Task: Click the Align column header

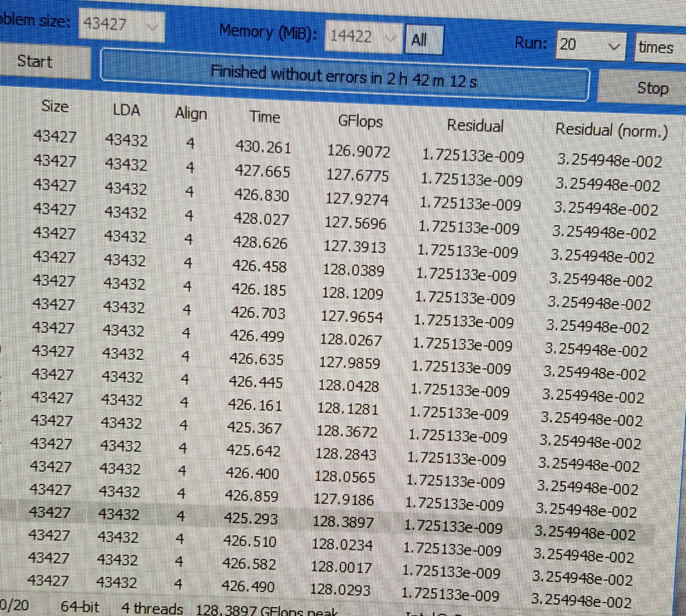Action: (191, 114)
